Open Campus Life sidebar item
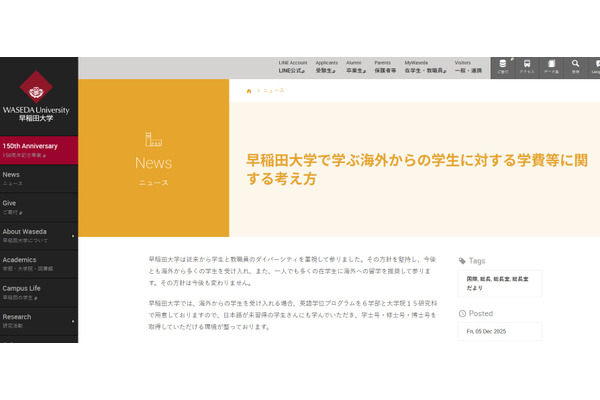 tap(39, 292)
